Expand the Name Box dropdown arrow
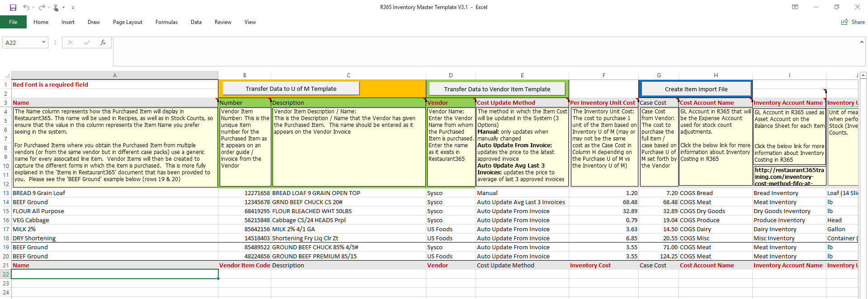868x299 pixels. pyautogui.click(x=43, y=42)
